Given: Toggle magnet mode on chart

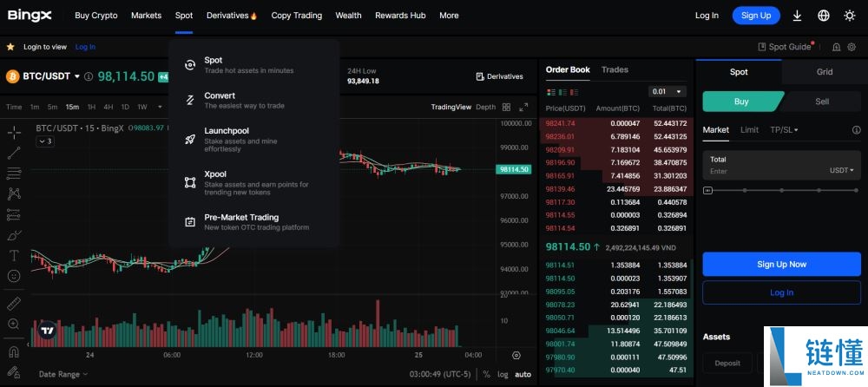Looking at the screenshot, I should (15, 351).
